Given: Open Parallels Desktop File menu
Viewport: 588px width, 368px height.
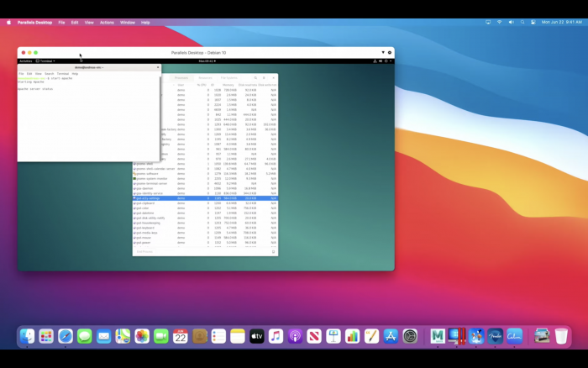Looking at the screenshot, I should (61, 23).
